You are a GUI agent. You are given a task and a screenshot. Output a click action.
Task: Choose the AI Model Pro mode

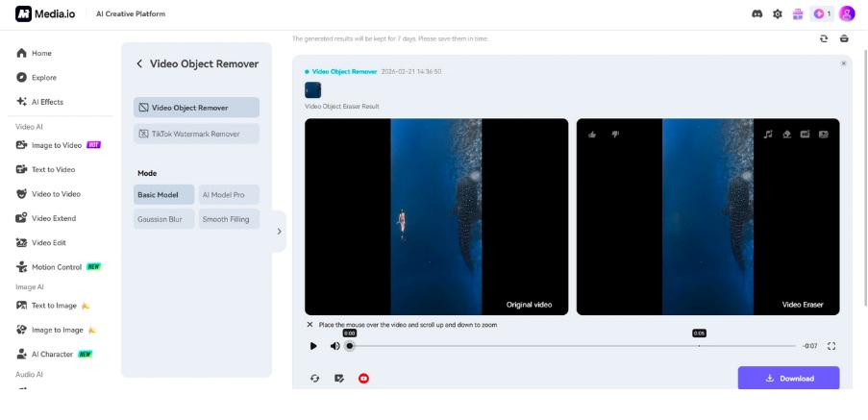pos(229,195)
